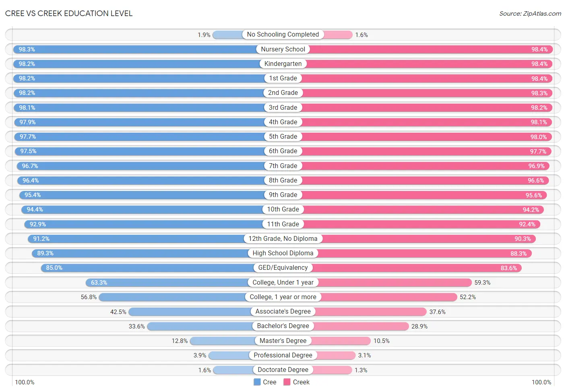Click the blue Cree bar for Bachelor's Degree

(x=200, y=326)
